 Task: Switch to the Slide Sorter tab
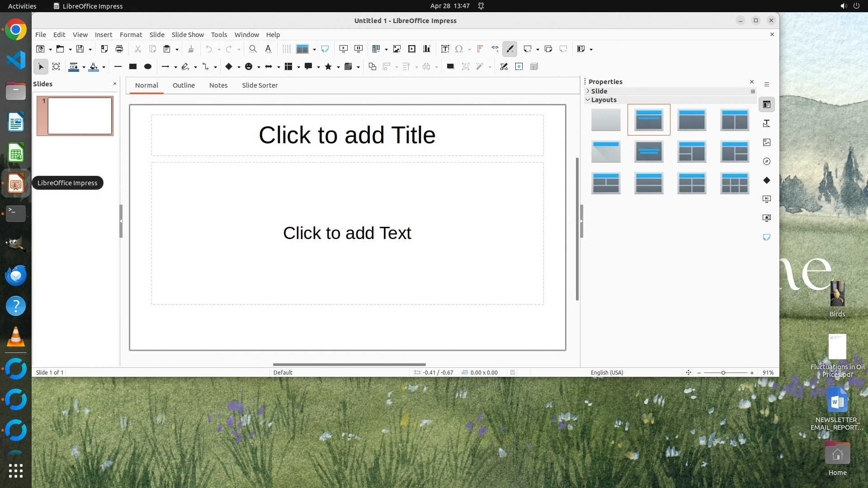259,85
